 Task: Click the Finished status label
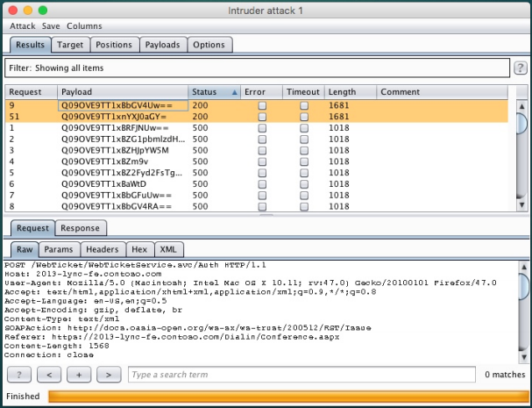point(23,397)
